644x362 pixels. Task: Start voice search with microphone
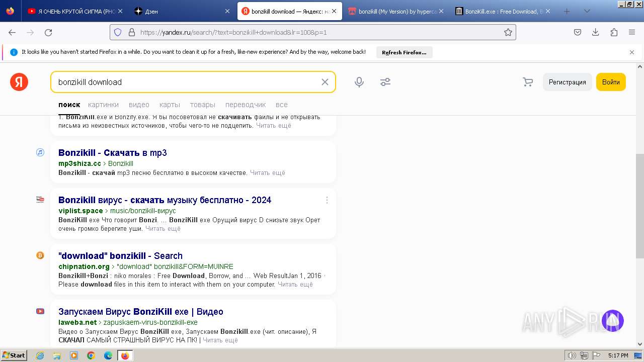[x=359, y=82]
